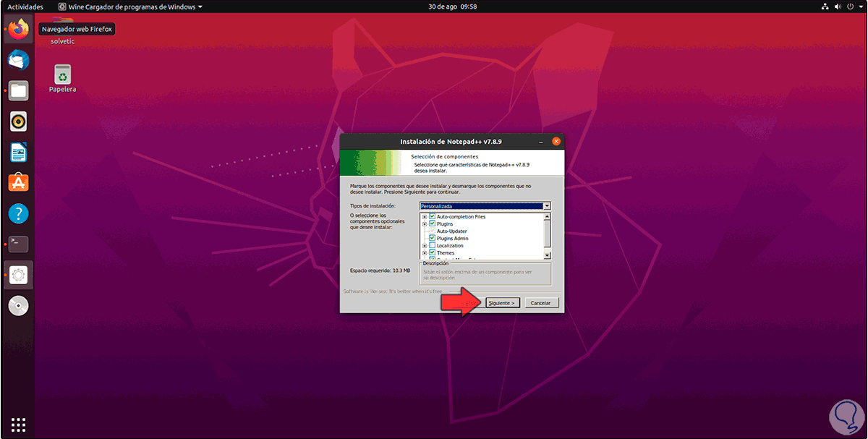Launch LibreOffice Writer from the dock

19,152
